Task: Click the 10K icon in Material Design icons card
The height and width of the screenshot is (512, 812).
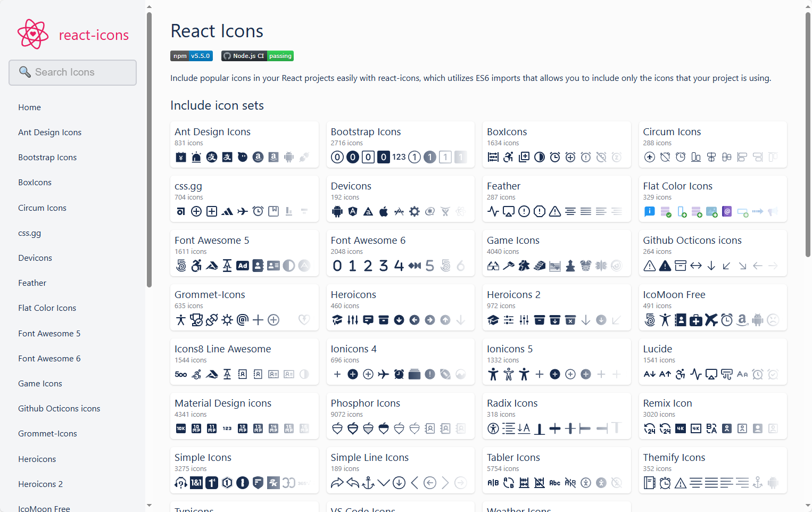Action: coord(181,428)
